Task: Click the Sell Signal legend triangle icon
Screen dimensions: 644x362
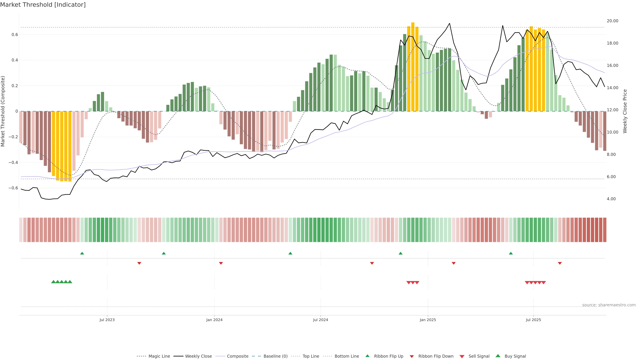Action: (x=462, y=356)
